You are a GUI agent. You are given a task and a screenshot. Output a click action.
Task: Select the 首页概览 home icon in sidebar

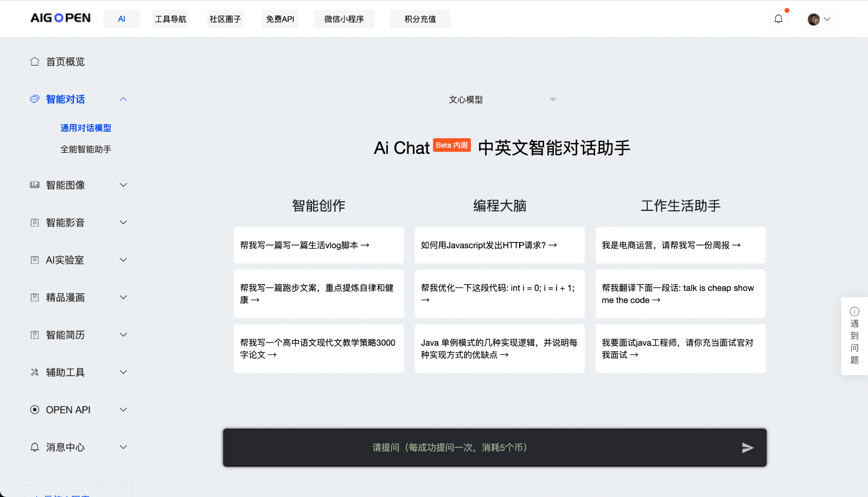[x=35, y=61]
